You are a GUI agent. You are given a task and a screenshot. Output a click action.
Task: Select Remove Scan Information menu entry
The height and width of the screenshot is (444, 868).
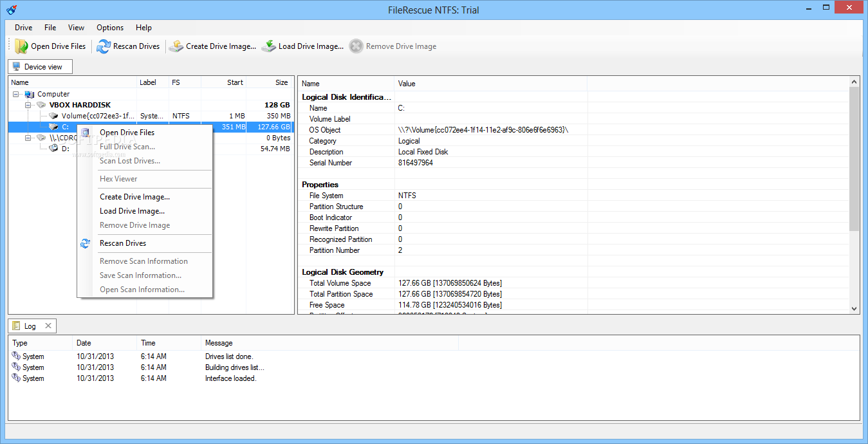(145, 261)
